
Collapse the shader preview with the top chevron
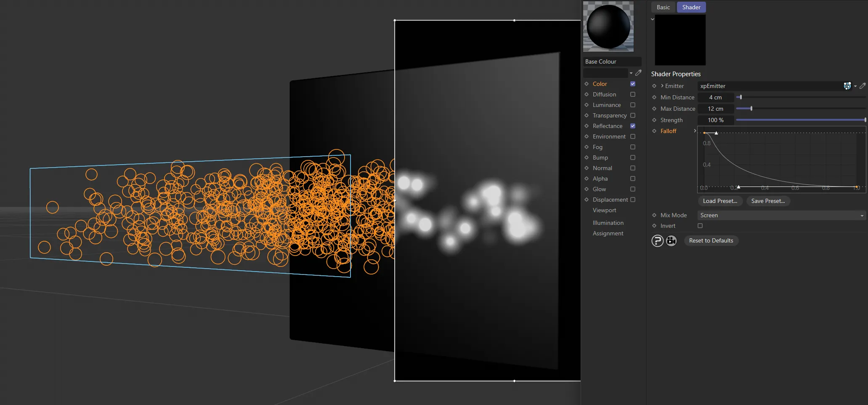[652, 19]
